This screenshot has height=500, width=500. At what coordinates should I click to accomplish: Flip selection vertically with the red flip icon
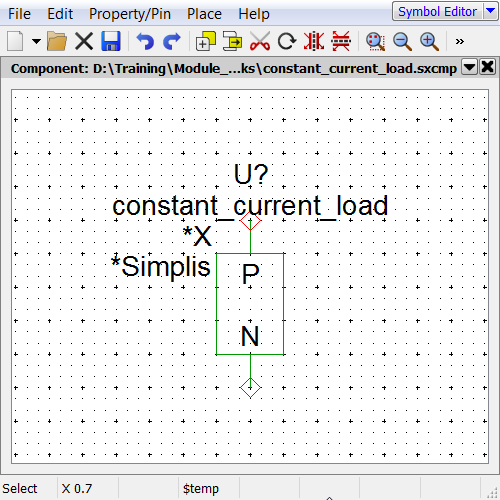[x=341, y=41]
